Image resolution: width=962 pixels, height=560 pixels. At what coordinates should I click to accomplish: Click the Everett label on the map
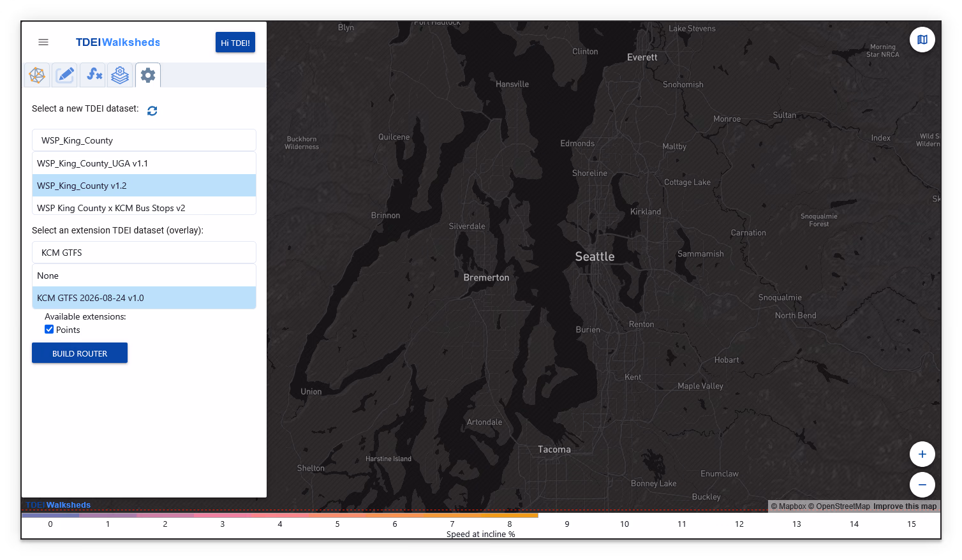click(642, 57)
